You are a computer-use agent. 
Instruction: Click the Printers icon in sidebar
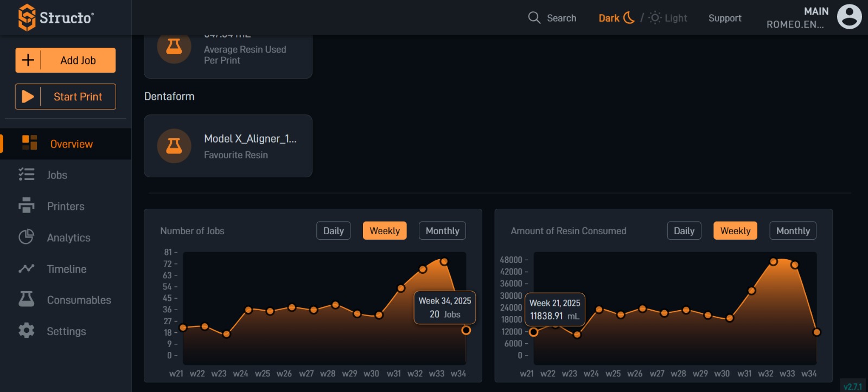point(26,206)
